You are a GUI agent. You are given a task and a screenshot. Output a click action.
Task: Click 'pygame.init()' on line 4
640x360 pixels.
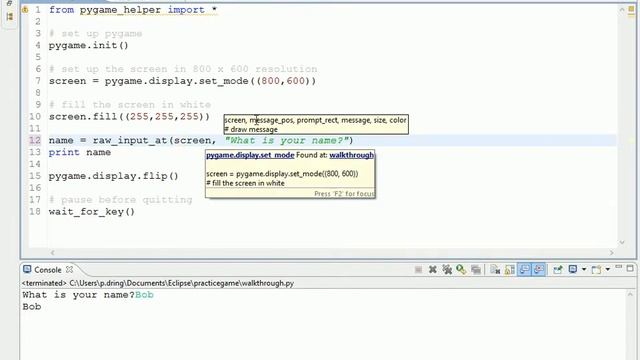pos(89,45)
